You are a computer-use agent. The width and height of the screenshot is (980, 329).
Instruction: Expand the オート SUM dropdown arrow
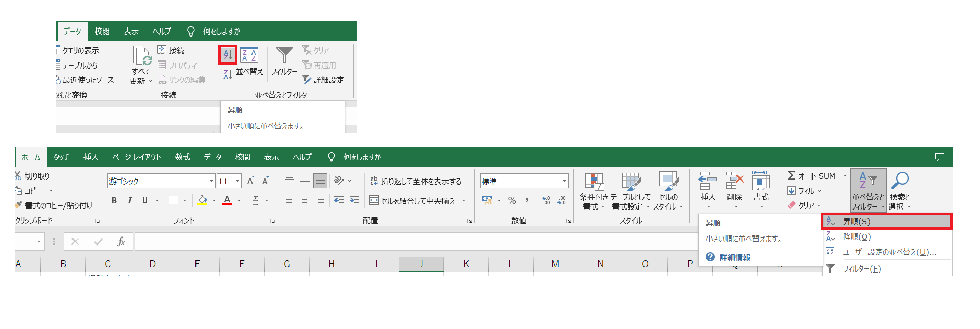(845, 176)
